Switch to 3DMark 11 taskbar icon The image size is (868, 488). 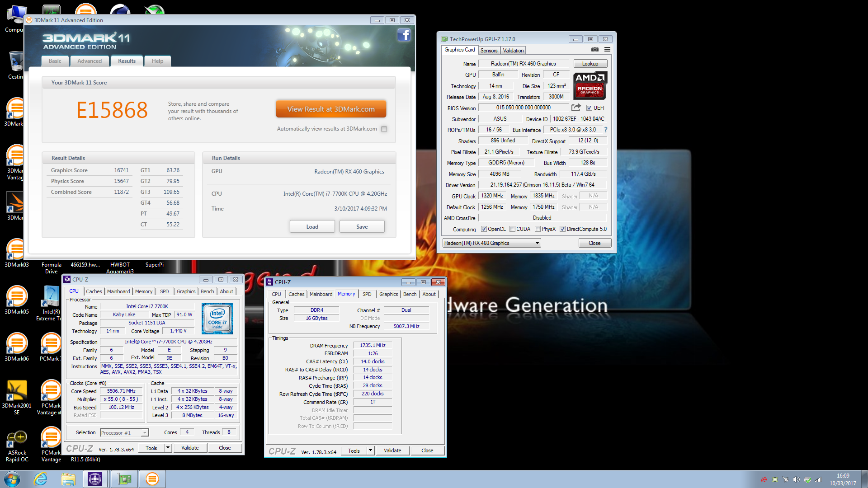point(152,479)
